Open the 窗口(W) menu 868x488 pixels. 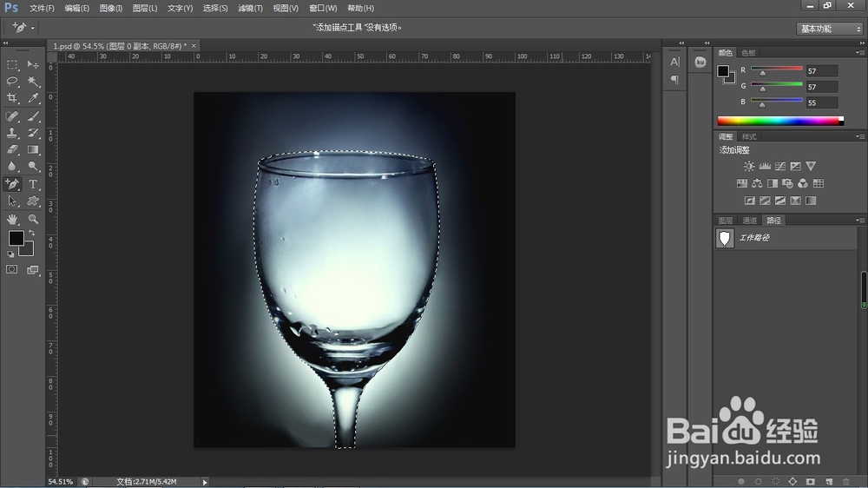(x=323, y=9)
